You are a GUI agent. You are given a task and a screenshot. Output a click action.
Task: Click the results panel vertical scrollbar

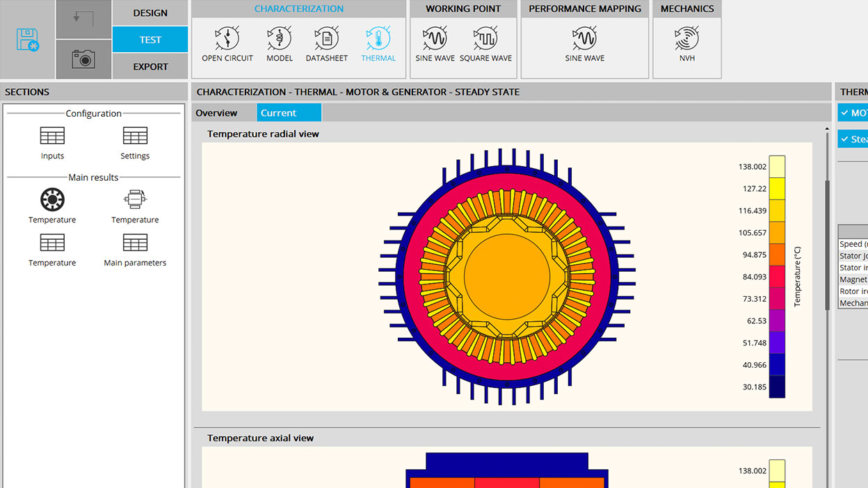827,243
